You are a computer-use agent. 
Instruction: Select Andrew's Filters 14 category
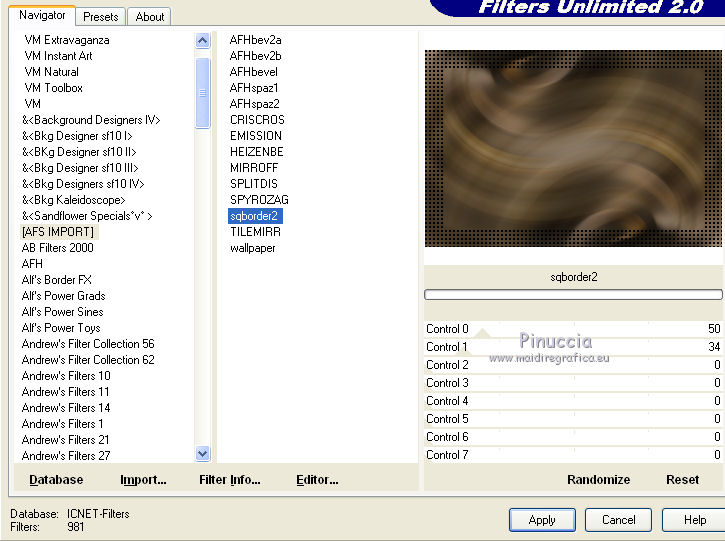tap(66, 408)
